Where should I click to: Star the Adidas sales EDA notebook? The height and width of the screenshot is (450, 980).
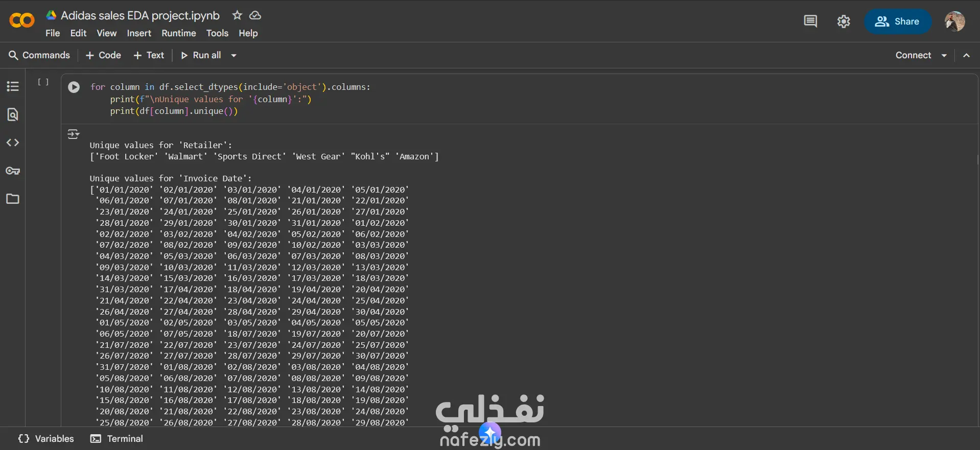pos(237,15)
